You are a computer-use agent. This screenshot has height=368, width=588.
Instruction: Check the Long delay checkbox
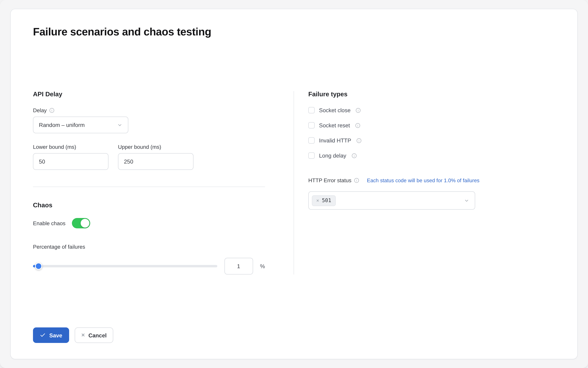click(x=311, y=156)
